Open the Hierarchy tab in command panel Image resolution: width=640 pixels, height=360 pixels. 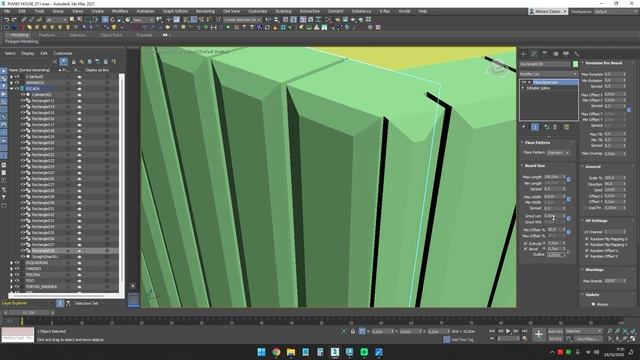545,53
